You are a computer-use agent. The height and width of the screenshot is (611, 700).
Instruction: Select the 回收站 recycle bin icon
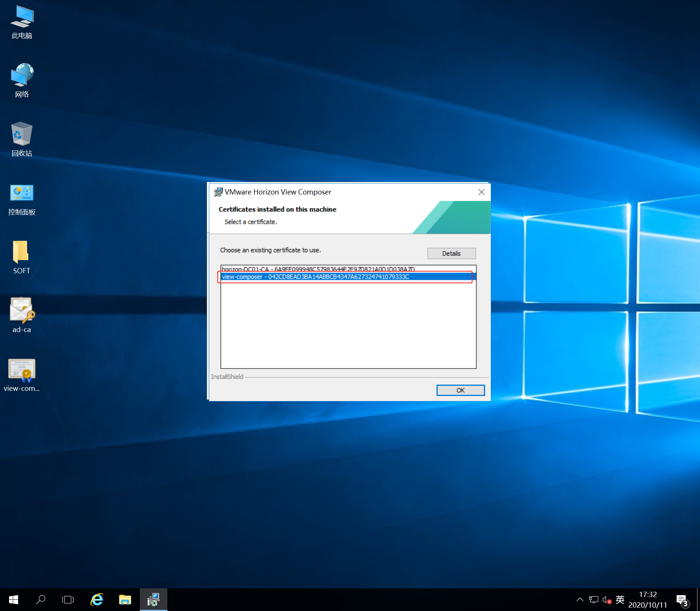22,139
